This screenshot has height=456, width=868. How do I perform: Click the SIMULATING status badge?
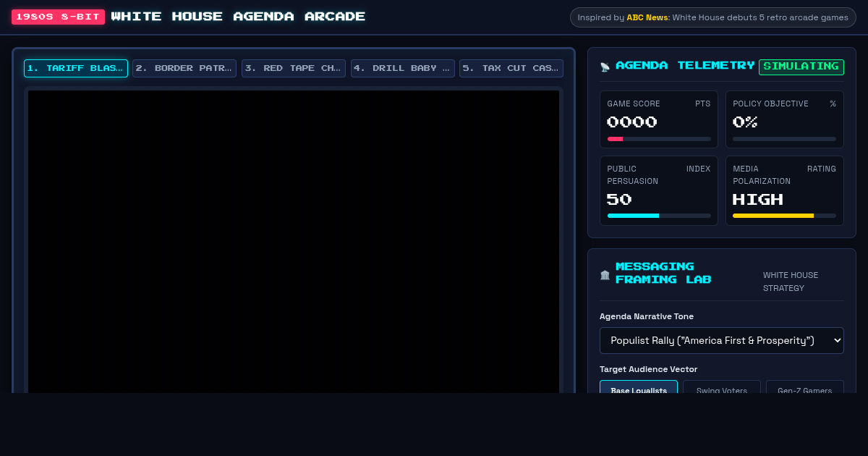point(801,67)
